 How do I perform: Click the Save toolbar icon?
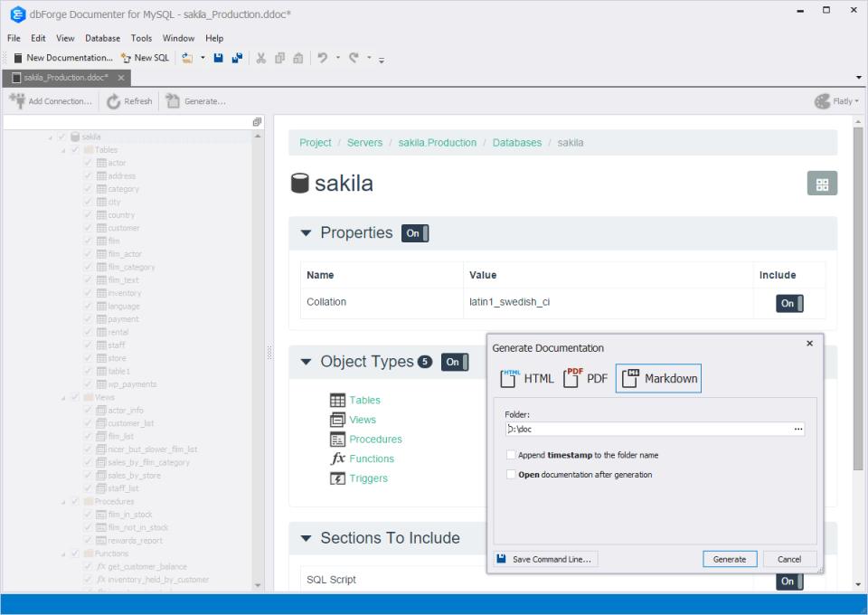[x=219, y=57]
